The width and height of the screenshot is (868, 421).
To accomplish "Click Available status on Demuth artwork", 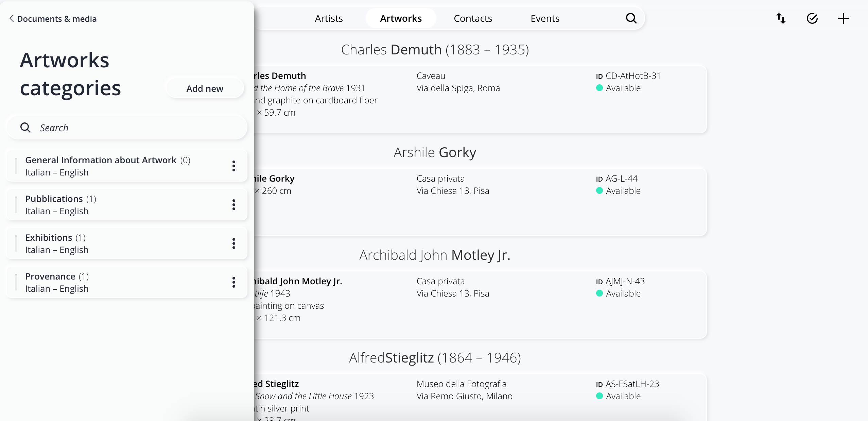I will 619,88.
